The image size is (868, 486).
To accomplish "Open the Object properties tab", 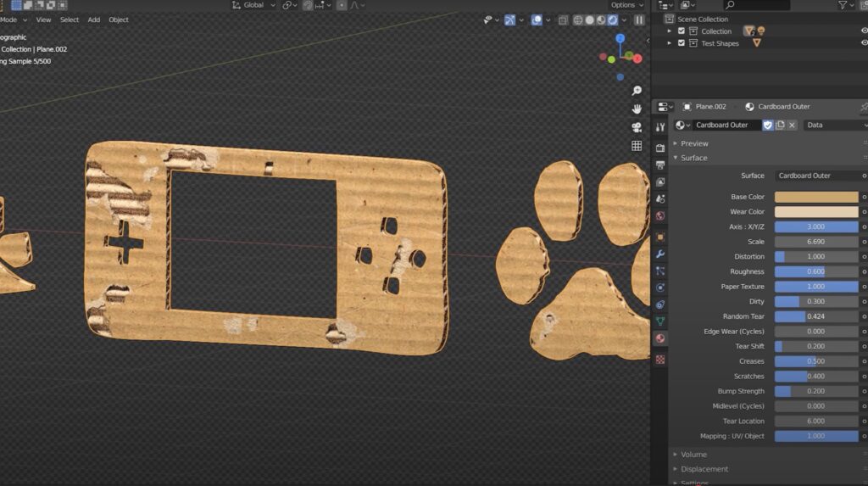I will (x=659, y=237).
